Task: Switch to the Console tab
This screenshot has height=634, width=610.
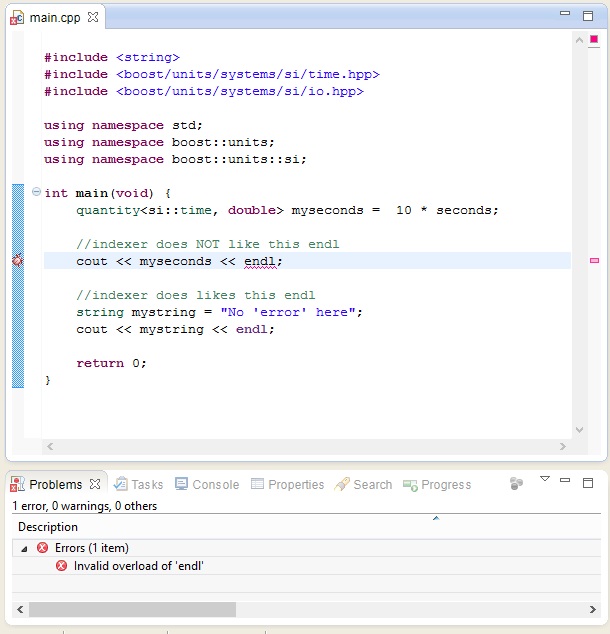Action: tap(207, 484)
